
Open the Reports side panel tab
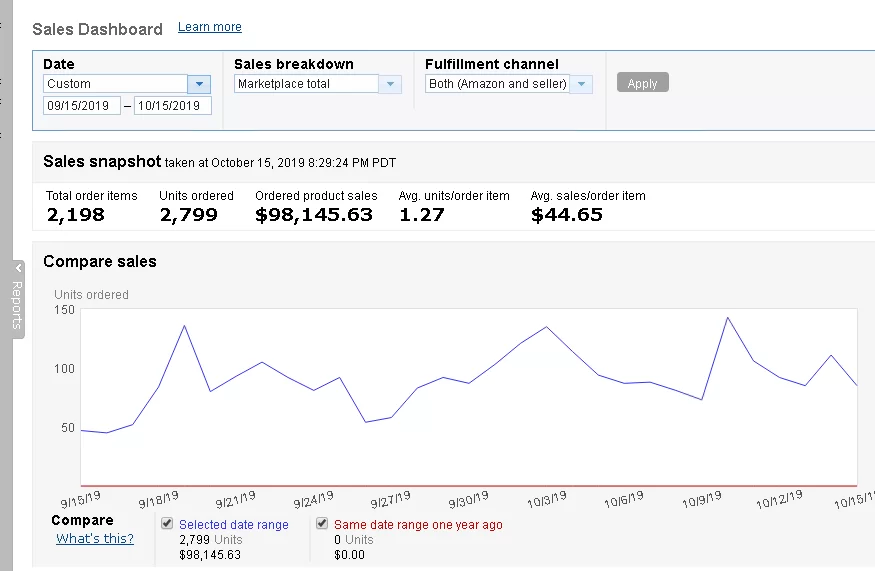[17, 305]
